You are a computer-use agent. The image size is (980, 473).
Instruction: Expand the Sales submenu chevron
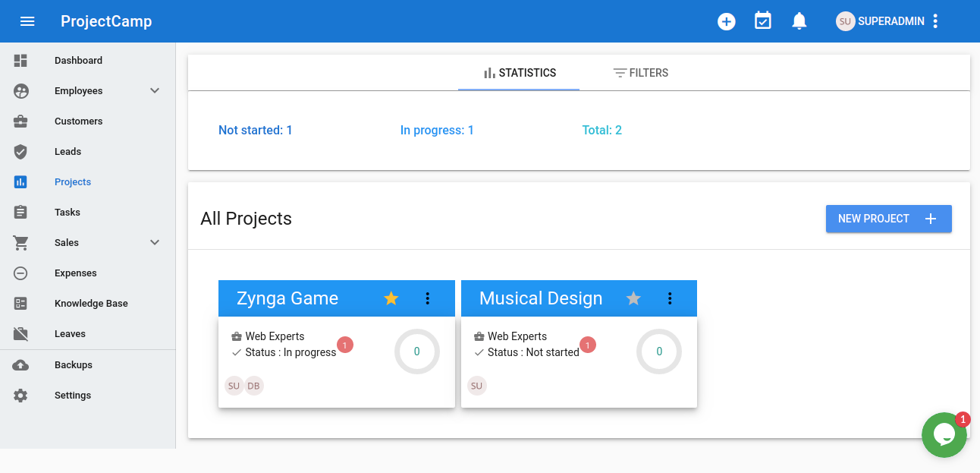click(x=155, y=243)
